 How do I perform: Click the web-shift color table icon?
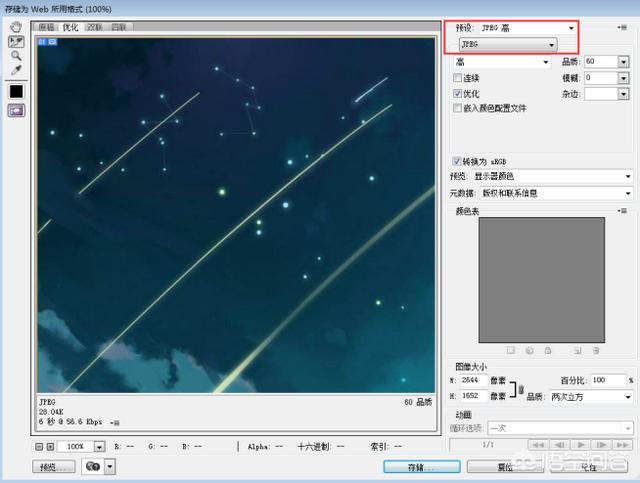tap(529, 350)
